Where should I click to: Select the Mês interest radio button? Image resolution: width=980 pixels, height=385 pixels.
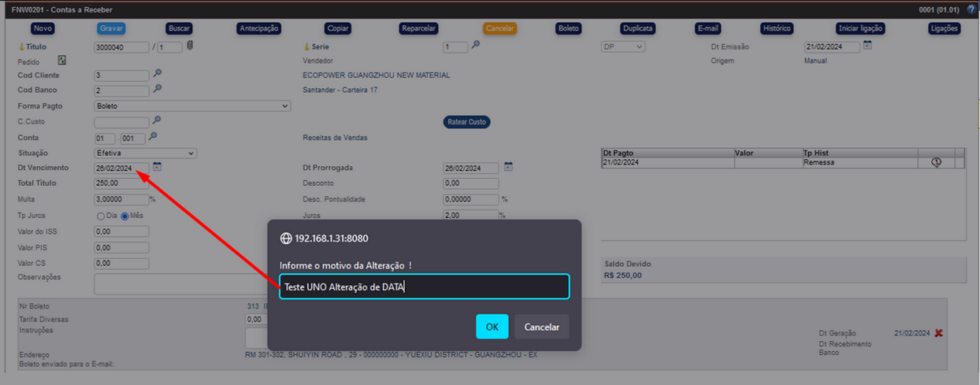124,216
